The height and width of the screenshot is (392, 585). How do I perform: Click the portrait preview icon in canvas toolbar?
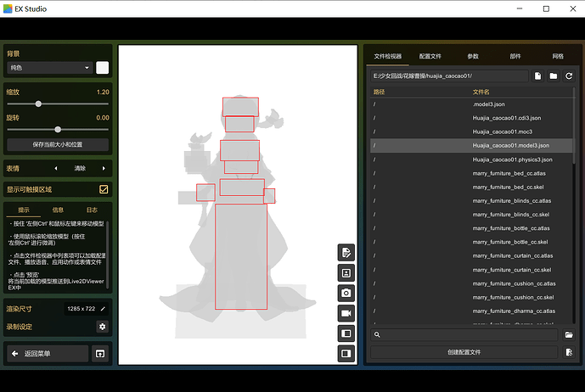point(346,273)
